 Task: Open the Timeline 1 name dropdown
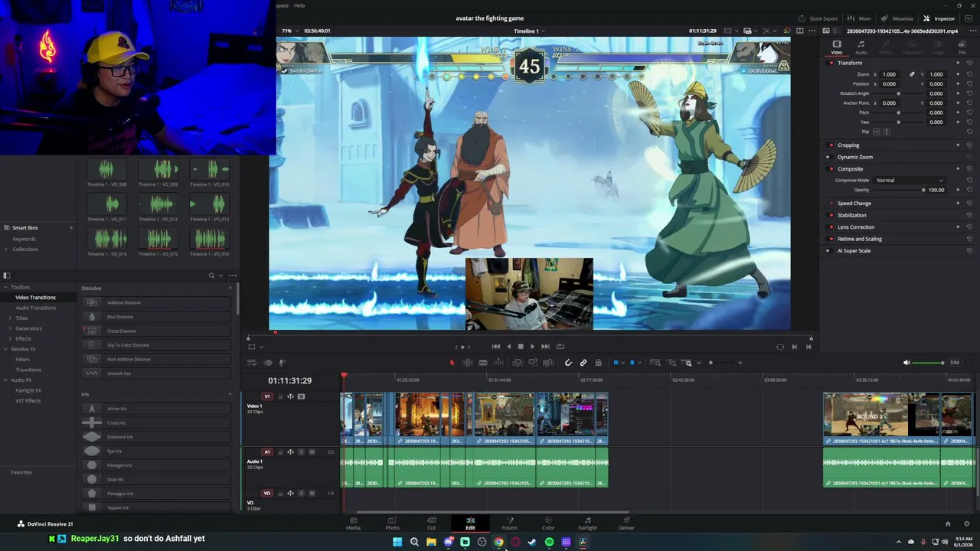click(529, 31)
